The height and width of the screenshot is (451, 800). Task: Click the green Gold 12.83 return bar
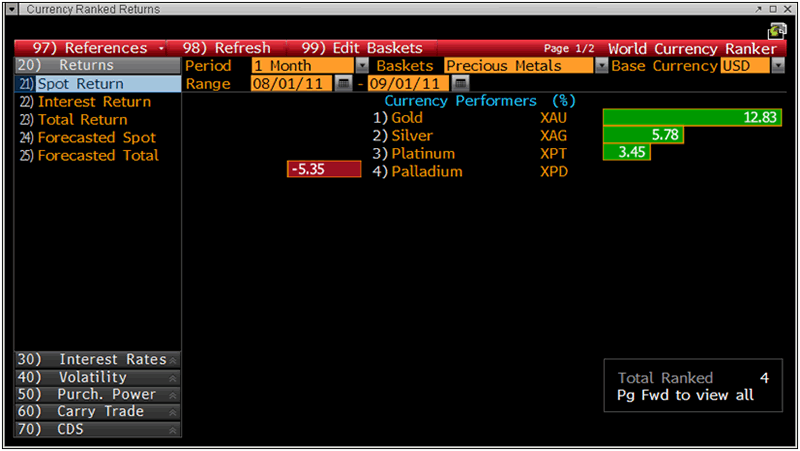click(692, 117)
